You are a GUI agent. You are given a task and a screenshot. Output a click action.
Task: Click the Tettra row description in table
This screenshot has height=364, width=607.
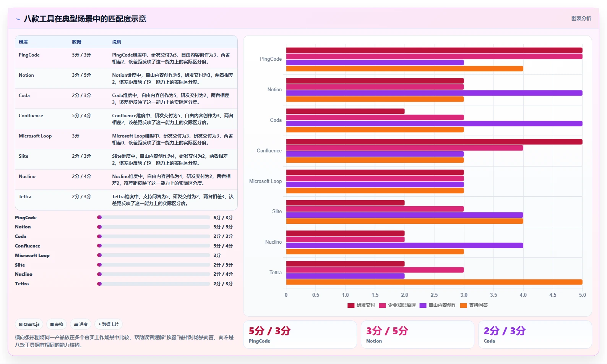pos(173,200)
